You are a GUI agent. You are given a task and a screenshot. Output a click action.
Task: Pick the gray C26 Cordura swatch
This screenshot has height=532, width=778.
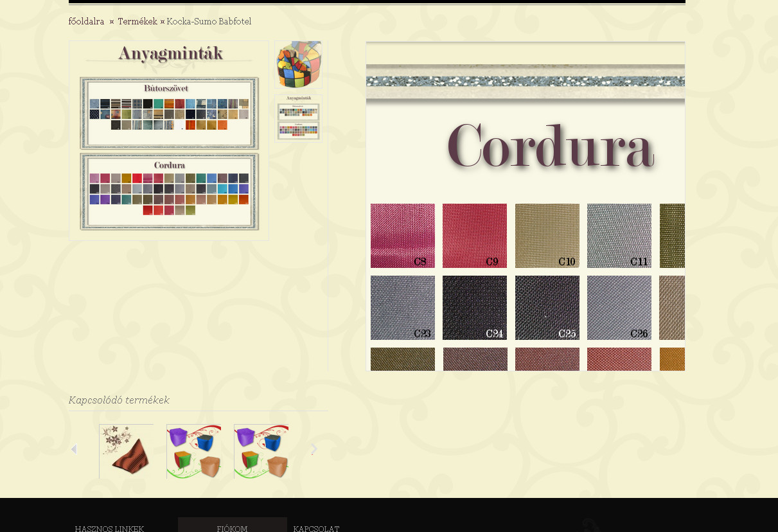coord(619,308)
